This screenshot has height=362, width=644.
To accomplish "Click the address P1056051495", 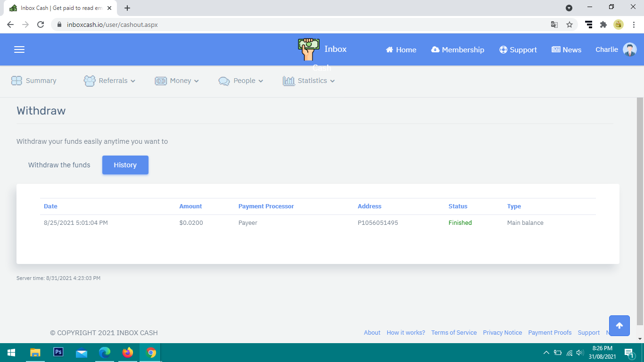I will click(378, 223).
